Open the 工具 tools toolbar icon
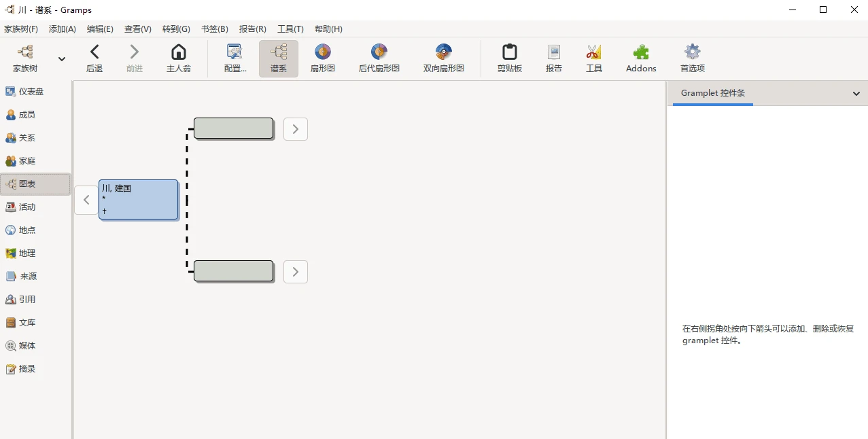 coord(593,58)
